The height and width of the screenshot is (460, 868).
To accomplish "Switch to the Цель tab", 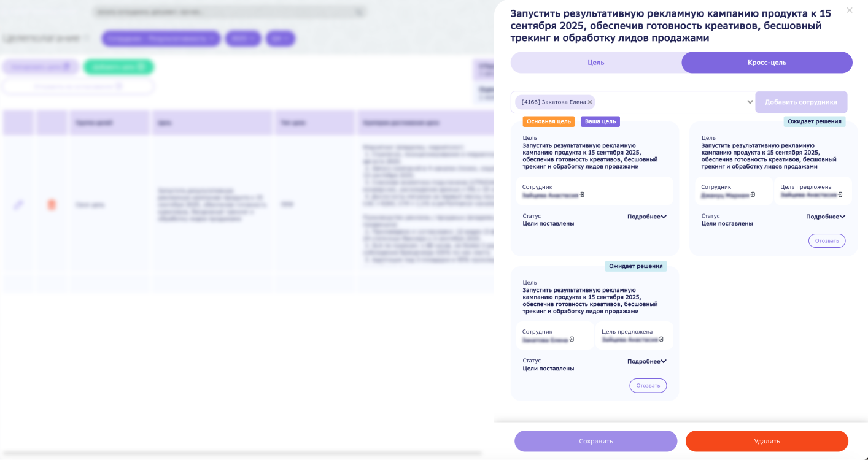I will click(596, 63).
